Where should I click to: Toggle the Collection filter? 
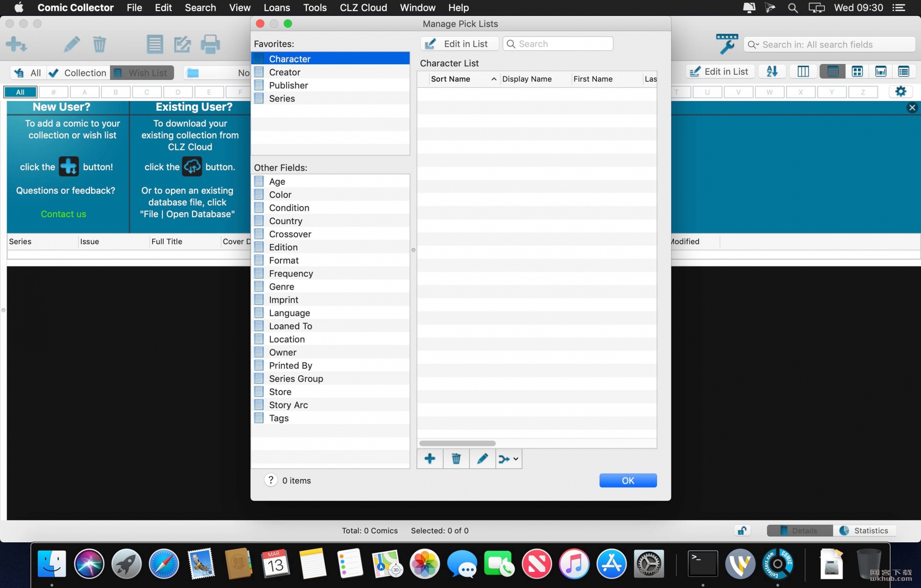click(78, 73)
